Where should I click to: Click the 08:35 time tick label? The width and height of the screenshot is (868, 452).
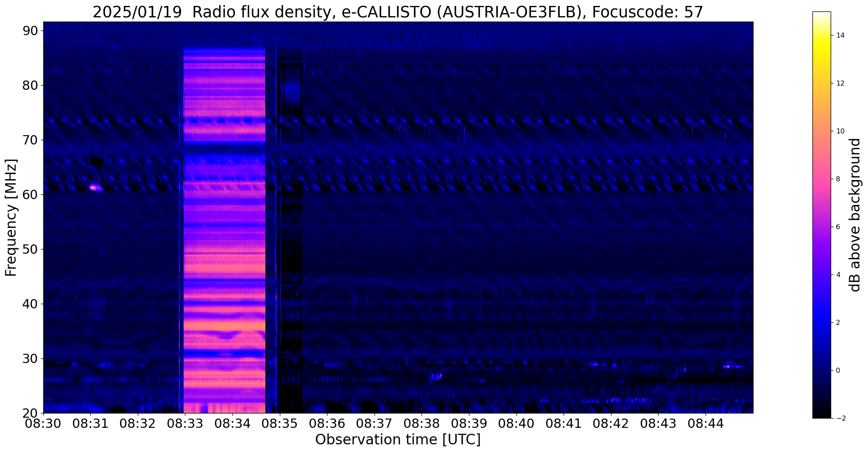tap(280, 424)
